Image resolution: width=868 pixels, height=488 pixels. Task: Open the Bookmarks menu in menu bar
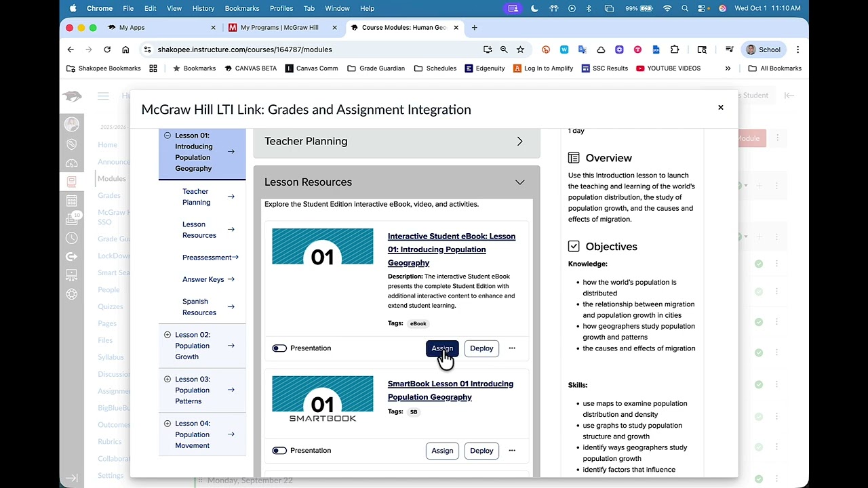pyautogui.click(x=241, y=8)
